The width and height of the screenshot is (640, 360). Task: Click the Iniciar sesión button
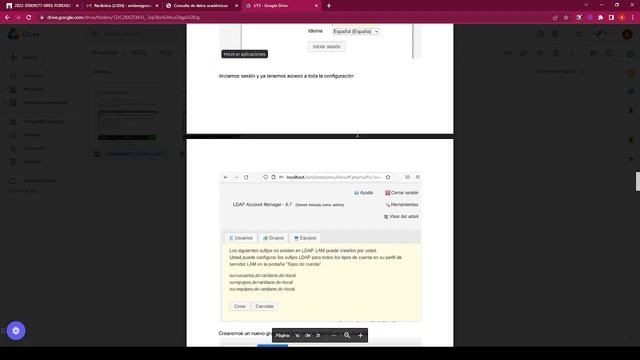(326, 47)
